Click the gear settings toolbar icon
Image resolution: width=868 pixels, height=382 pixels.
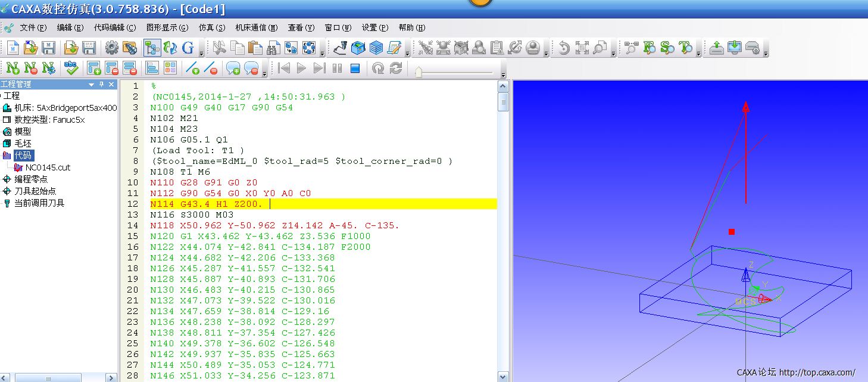pos(111,48)
